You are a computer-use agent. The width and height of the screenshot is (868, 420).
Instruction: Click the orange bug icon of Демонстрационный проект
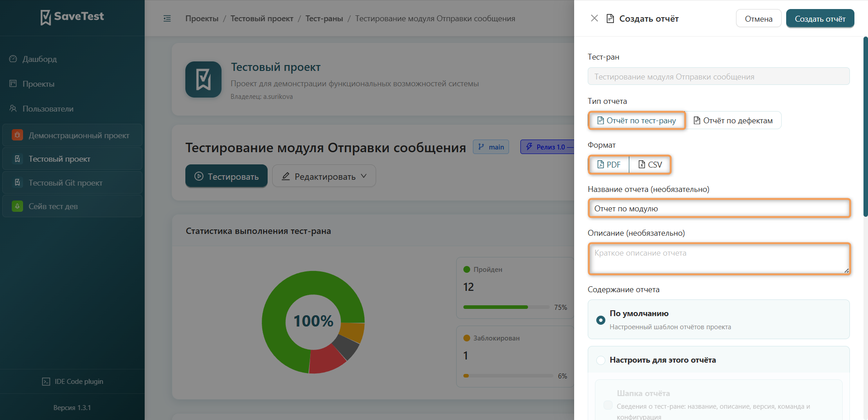click(x=17, y=135)
